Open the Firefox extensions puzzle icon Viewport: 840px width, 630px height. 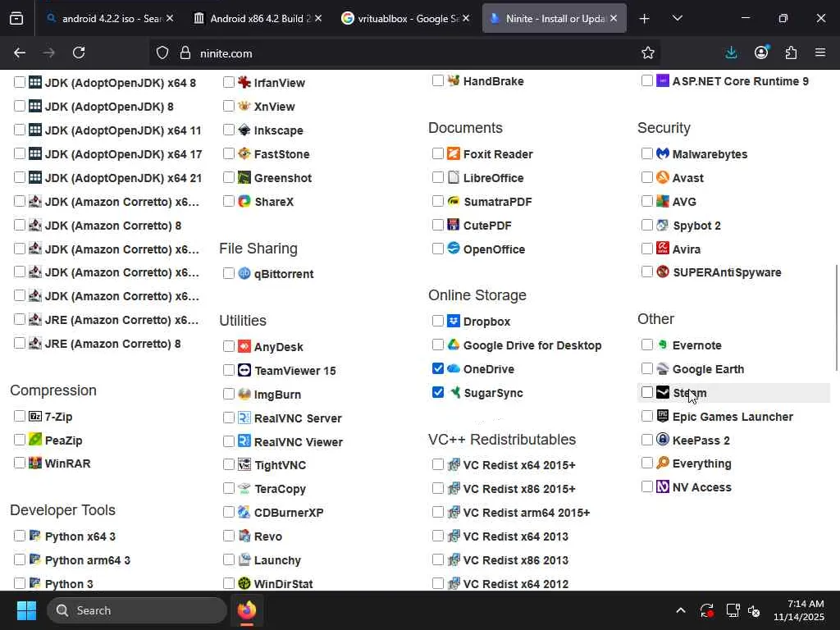pyautogui.click(x=791, y=52)
